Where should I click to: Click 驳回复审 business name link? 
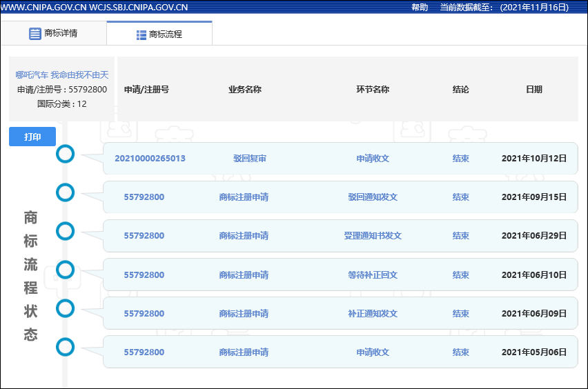(250, 159)
